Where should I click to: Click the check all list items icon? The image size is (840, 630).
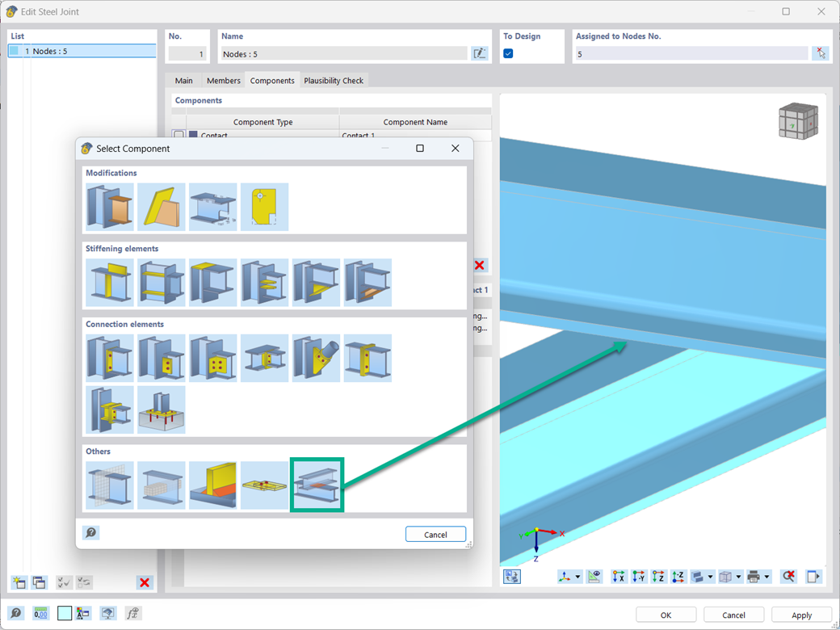65,582
